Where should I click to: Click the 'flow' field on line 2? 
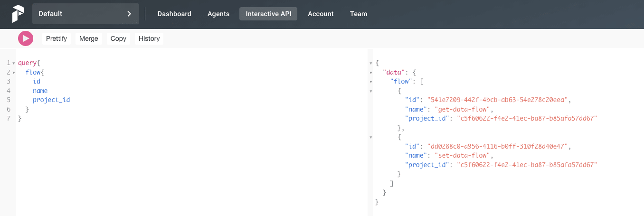(33, 72)
